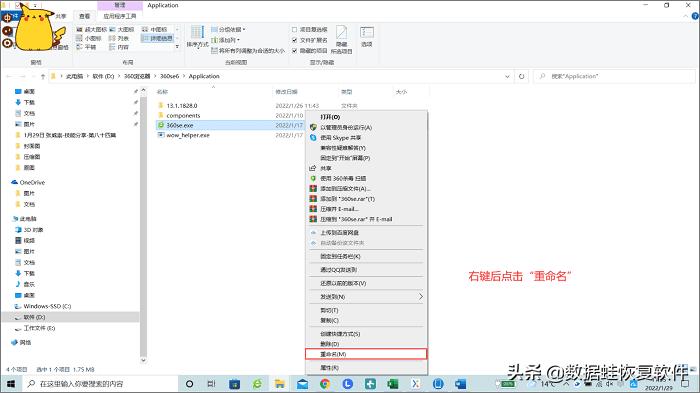Open Task View on the taskbar

coord(211,384)
